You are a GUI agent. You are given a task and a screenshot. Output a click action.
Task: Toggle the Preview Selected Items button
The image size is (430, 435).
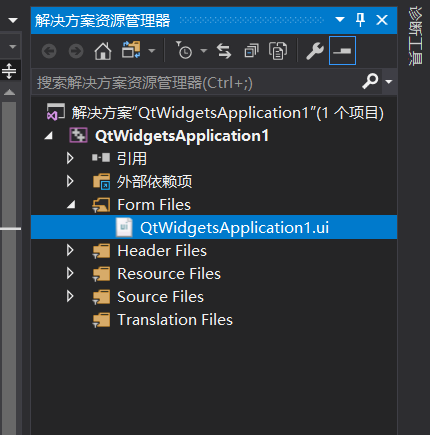(342, 51)
